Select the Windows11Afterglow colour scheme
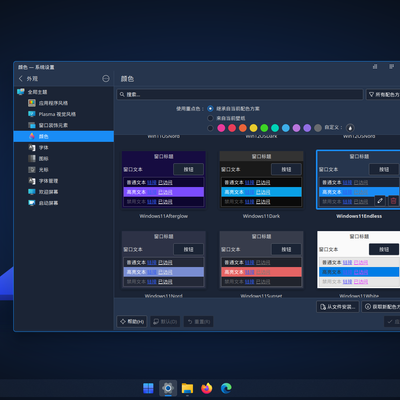400x400 pixels. [x=163, y=179]
